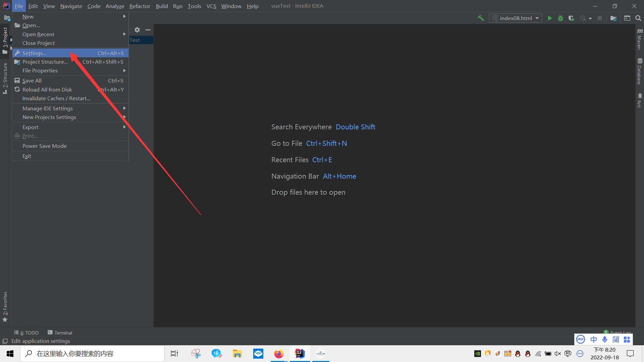This screenshot has height=362, width=644.
Task: Click the Windows taskbar search box
Action: 93,354
